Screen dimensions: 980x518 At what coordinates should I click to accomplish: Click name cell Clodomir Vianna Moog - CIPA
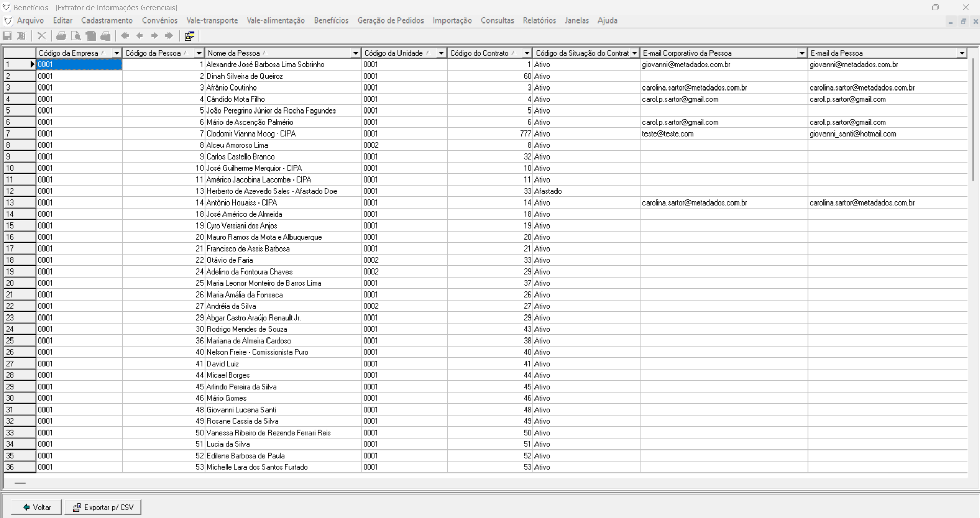[x=283, y=134]
